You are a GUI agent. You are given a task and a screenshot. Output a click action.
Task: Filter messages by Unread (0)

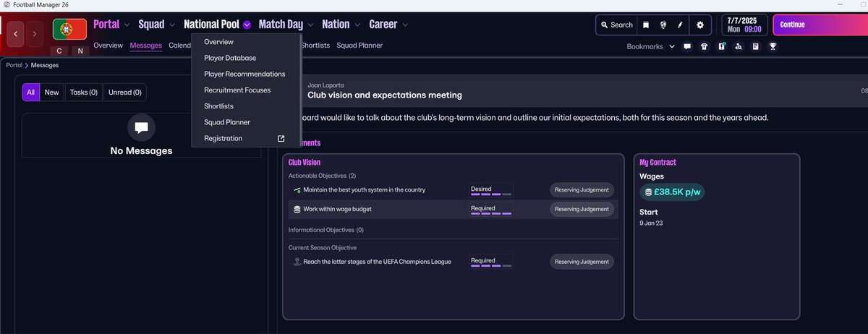point(125,93)
